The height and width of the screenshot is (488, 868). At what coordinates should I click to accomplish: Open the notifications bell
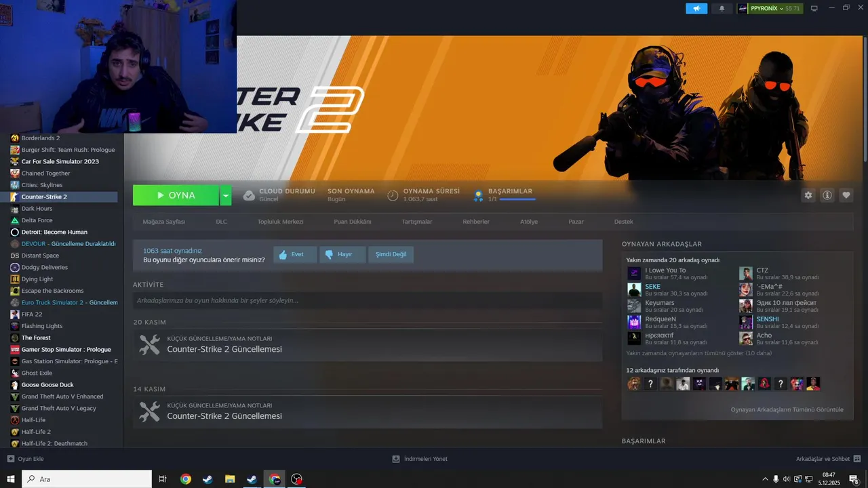point(722,8)
